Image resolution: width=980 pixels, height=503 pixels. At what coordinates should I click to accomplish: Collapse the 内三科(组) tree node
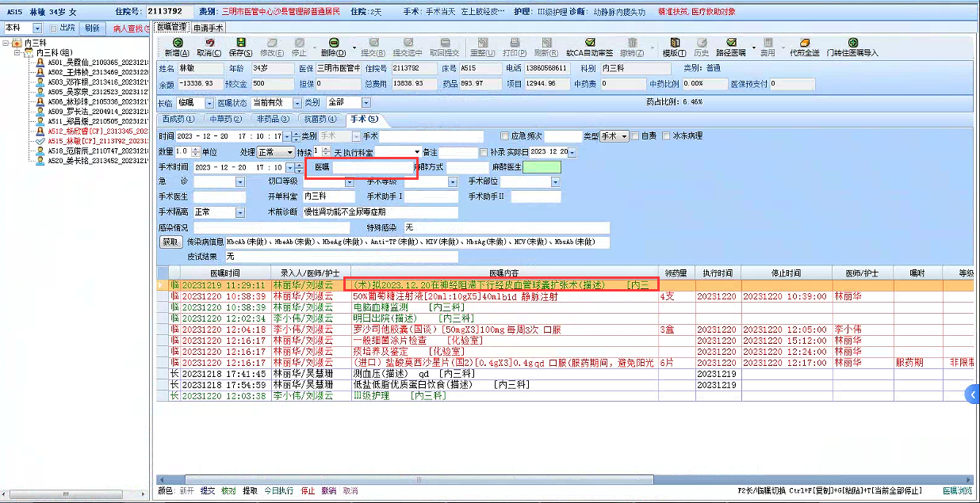(17, 53)
